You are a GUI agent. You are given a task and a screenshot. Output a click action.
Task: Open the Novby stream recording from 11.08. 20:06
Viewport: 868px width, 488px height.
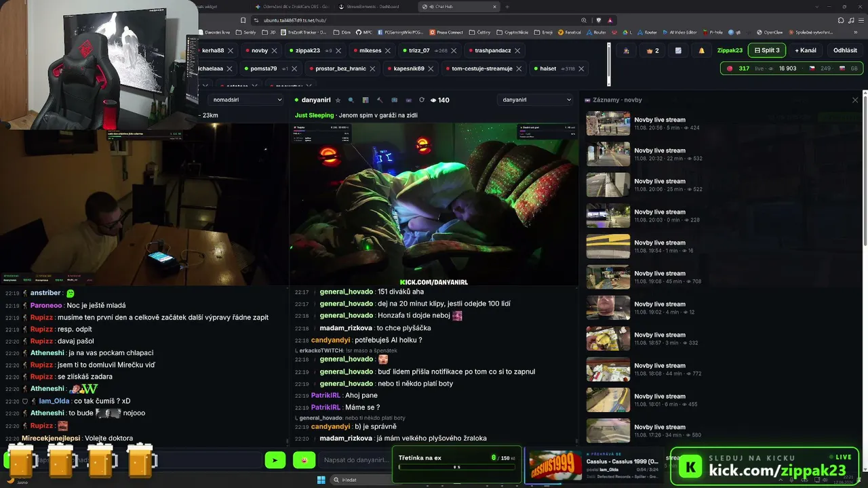coord(722,185)
